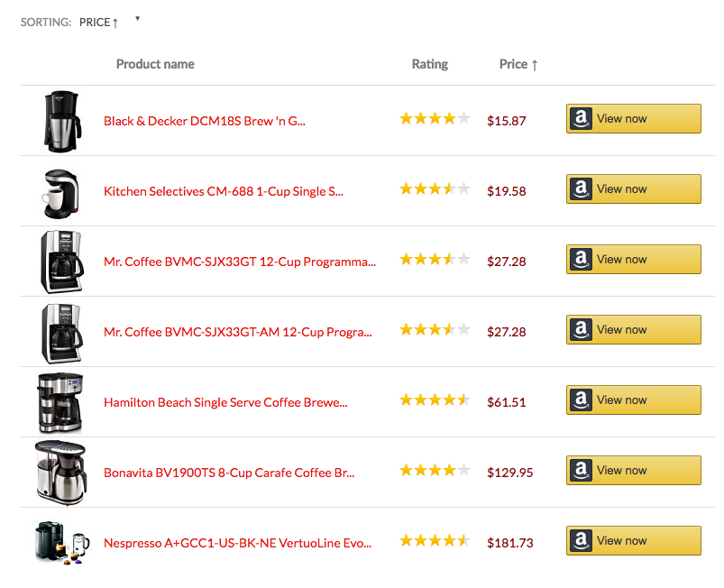Click the Bonavita BV1900TS carafe image
Image resolution: width=724 pixels, height=588 pixels.
click(60, 473)
